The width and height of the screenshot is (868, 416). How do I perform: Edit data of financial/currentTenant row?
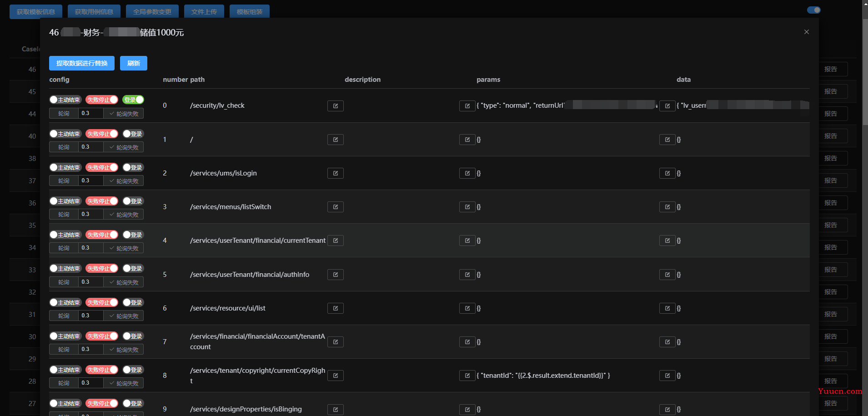[667, 241]
